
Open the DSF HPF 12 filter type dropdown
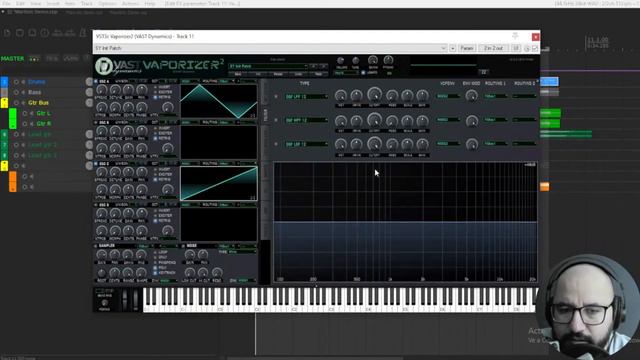coord(307,120)
